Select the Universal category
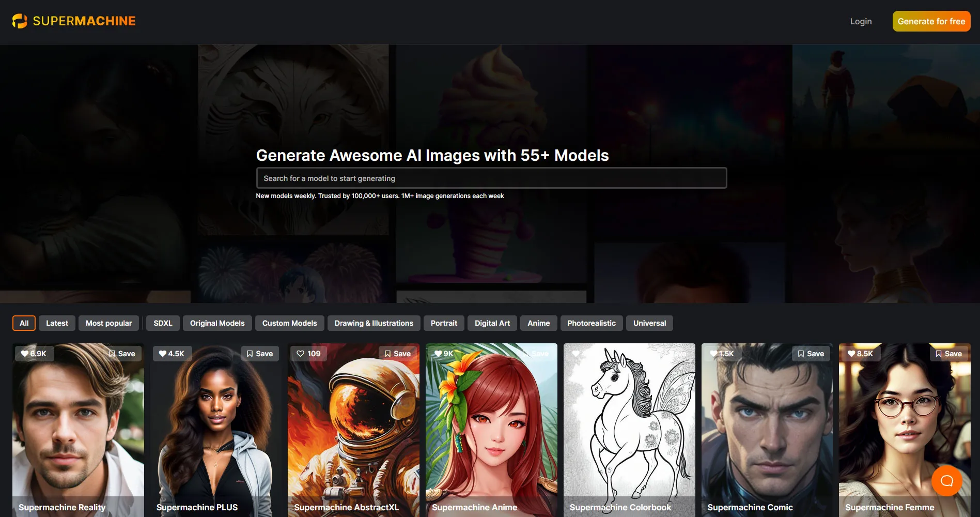Viewport: 980px width, 517px height. (649, 323)
